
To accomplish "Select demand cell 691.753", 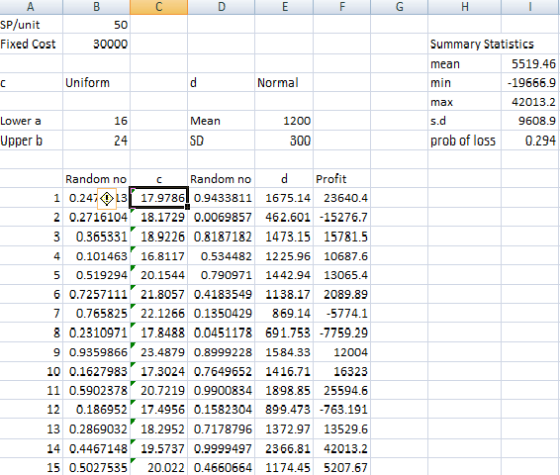I will 284,332.
